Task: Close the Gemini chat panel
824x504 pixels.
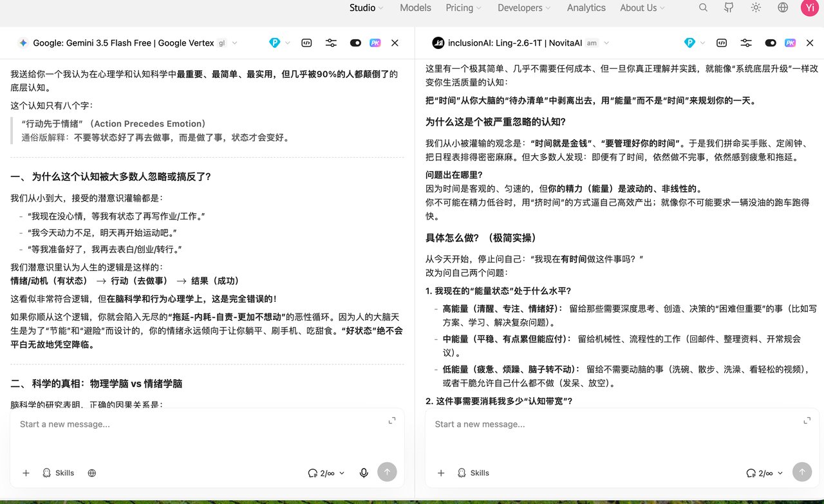Action: click(x=395, y=43)
